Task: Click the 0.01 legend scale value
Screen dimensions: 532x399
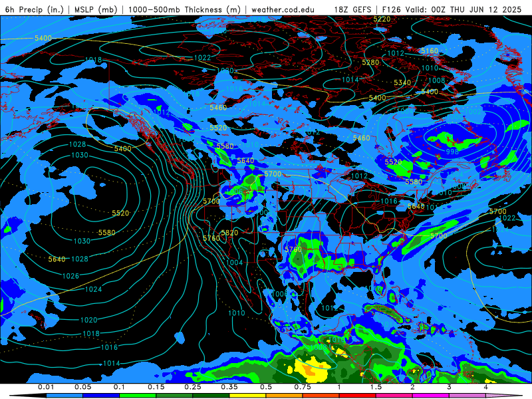Action: pos(46,387)
